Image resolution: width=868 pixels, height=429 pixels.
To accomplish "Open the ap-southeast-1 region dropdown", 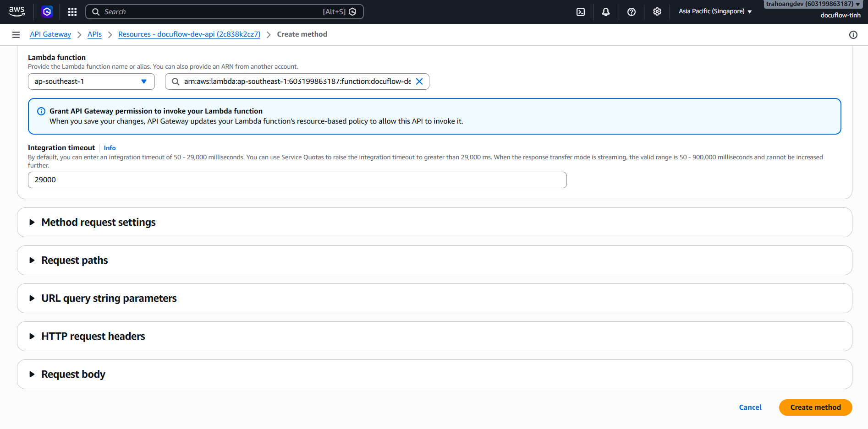I will point(91,81).
